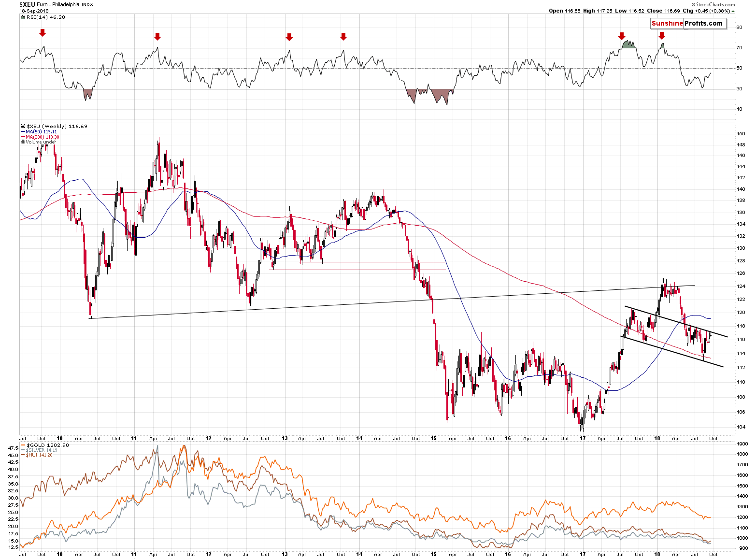Click the $SILVER 14.19 legend label

[x=42, y=450]
